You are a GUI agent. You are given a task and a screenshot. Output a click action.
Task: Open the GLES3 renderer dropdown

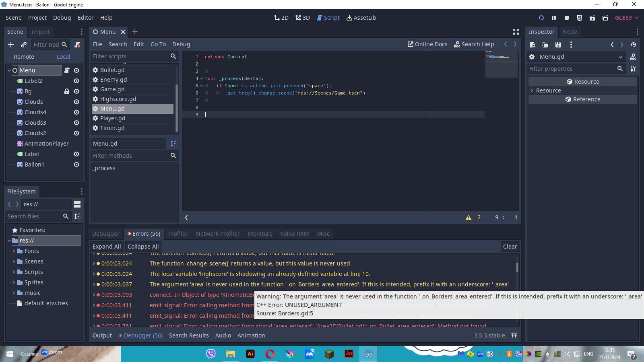click(627, 18)
